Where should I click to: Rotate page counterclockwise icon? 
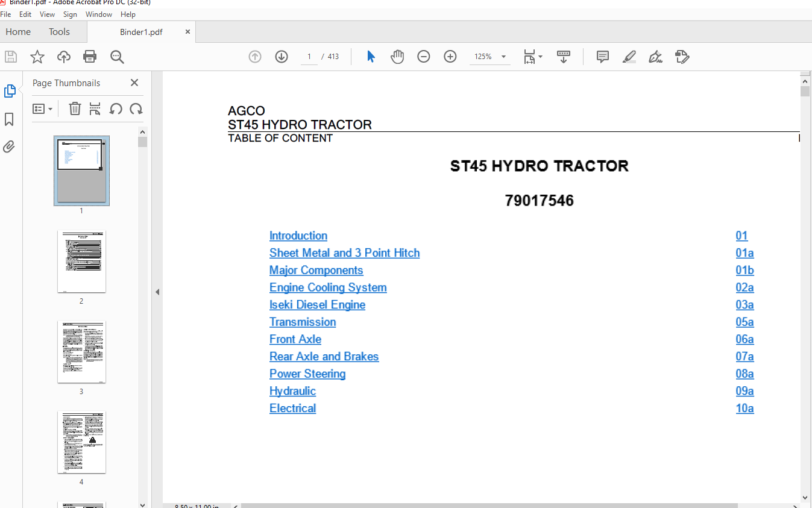click(116, 108)
